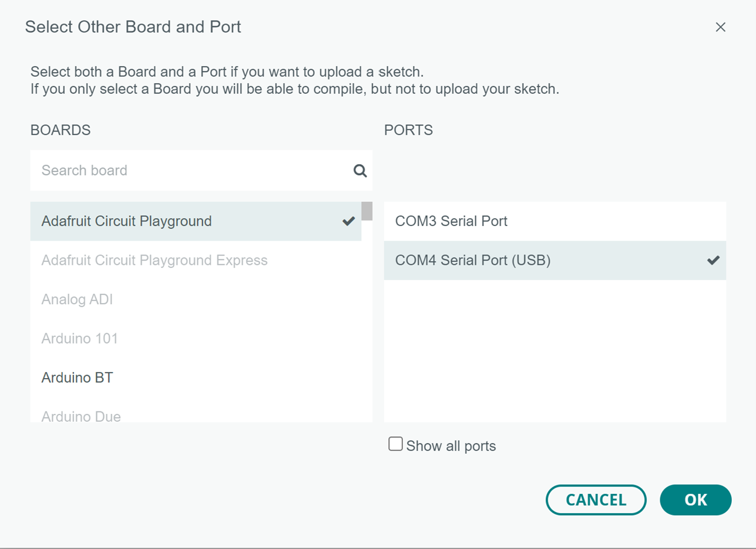Click the CANCEL button
The image size is (756, 549).
click(x=596, y=500)
